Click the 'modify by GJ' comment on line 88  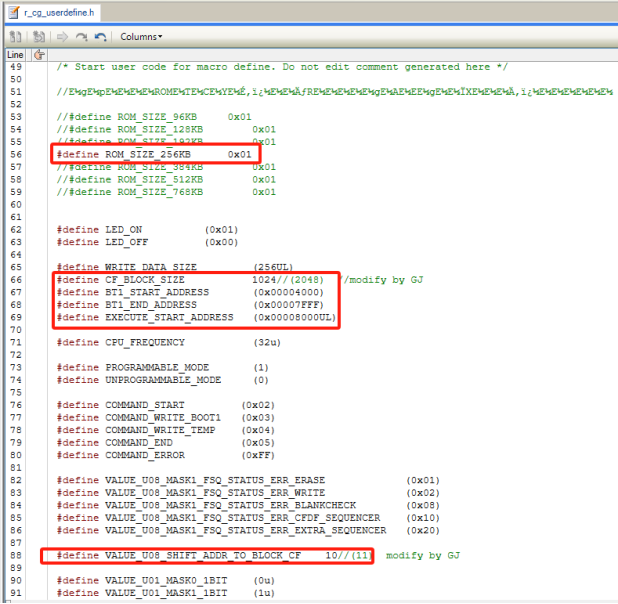click(x=423, y=556)
